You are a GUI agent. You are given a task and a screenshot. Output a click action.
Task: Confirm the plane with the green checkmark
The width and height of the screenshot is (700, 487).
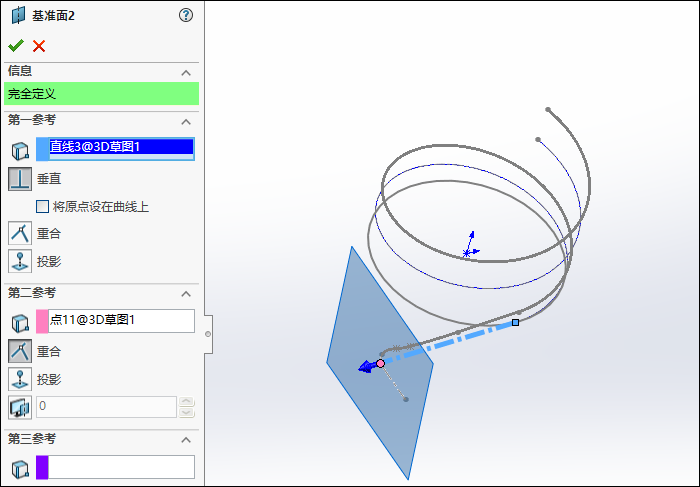(15, 45)
